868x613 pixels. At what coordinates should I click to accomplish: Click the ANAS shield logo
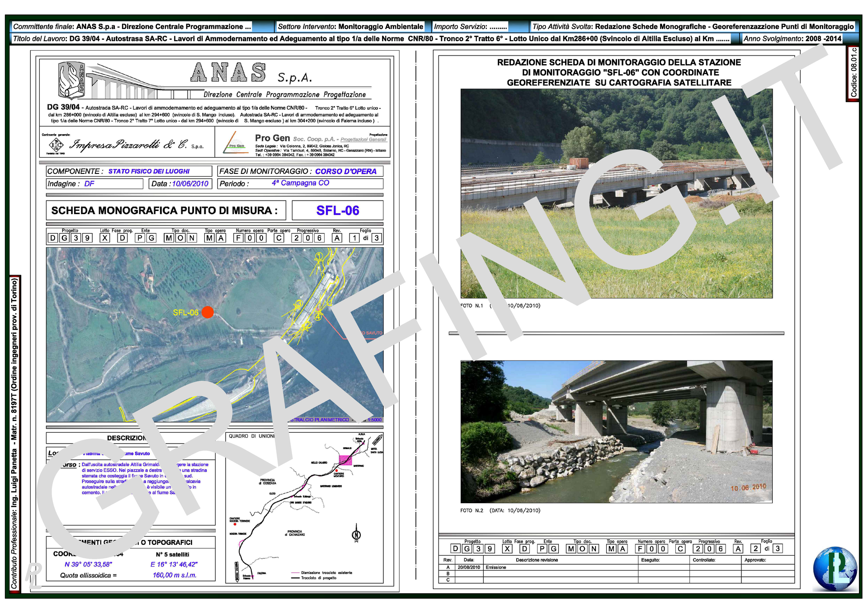(72, 80)
